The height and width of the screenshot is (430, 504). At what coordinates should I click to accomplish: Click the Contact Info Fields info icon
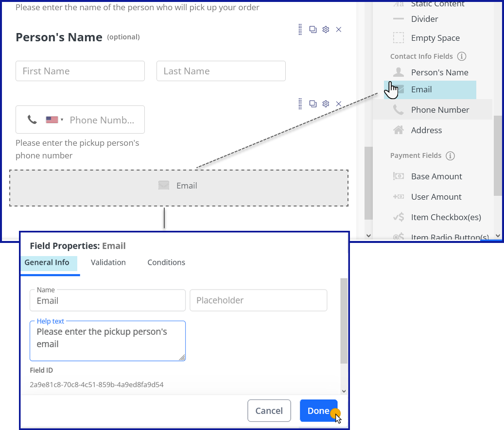(x=462, y=56)
